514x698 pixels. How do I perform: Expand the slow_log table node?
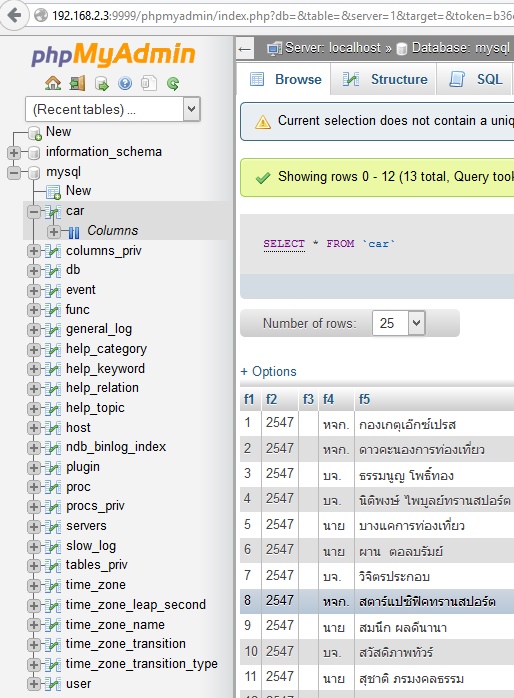[33, 547]
